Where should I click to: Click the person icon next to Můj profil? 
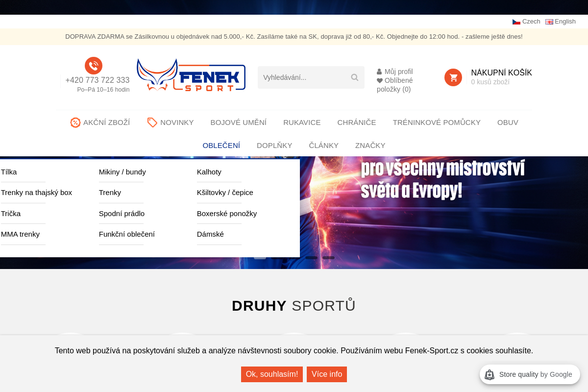380,72
